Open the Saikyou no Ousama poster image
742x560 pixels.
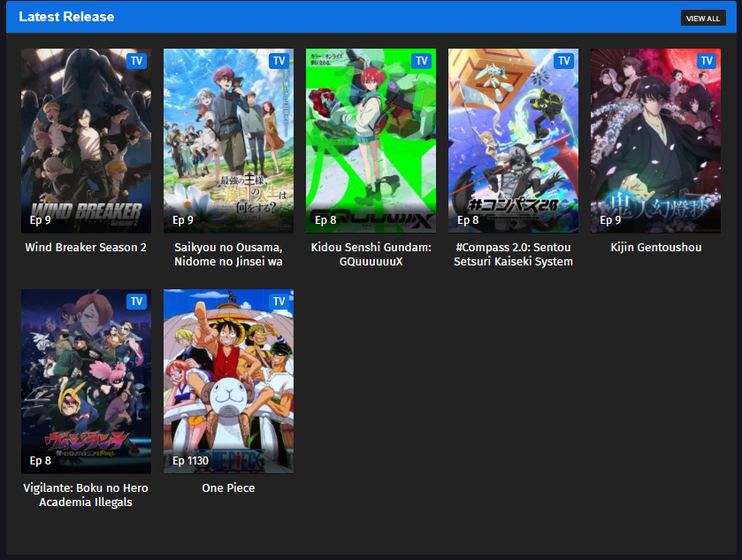click(228, 141)
